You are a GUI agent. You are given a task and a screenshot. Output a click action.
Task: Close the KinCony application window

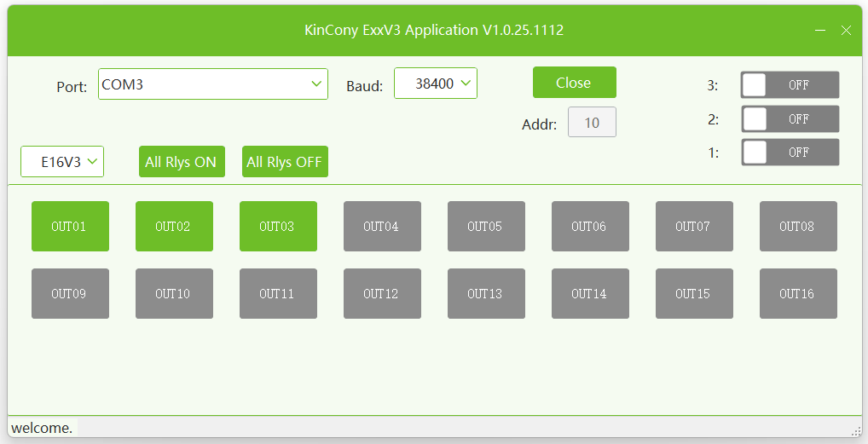tap(846, 31)
